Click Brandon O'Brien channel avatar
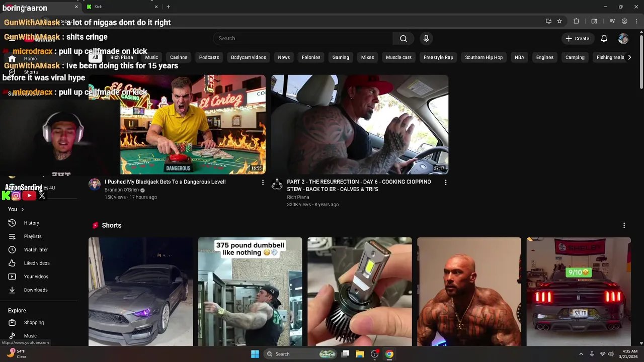644x362 pixels. 95,184
